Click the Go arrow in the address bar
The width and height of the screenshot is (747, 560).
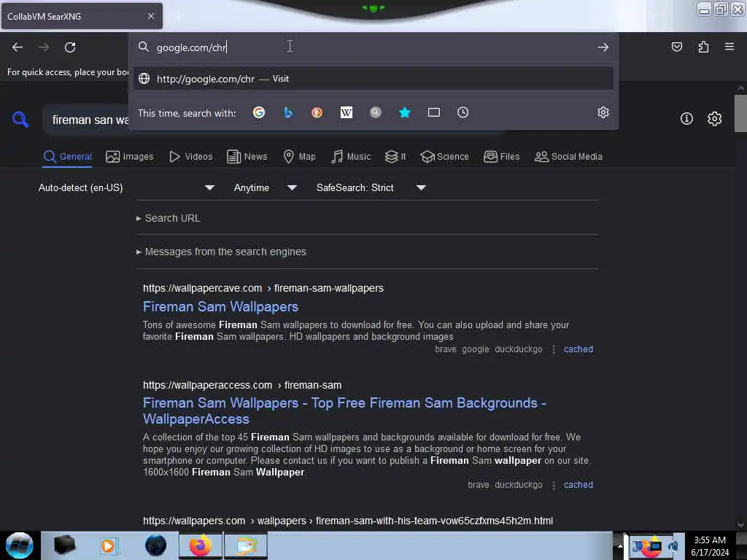click(x=603, y=47)
